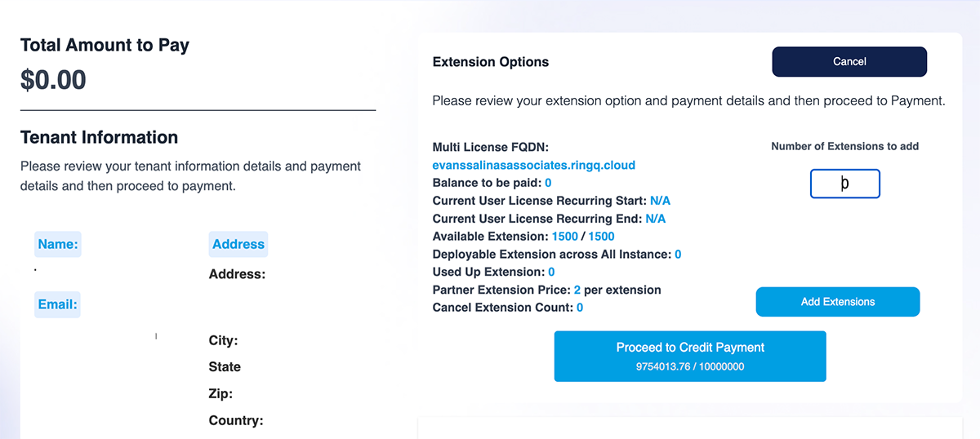
Task: Select the highlighted Address header
Action: coord(238,244)
